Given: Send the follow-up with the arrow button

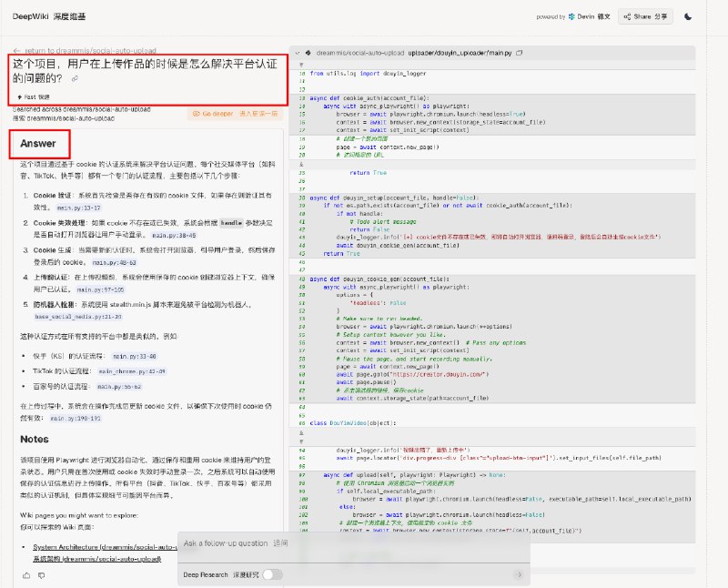Looking at the screenshot, I should (x=519, y=575).
